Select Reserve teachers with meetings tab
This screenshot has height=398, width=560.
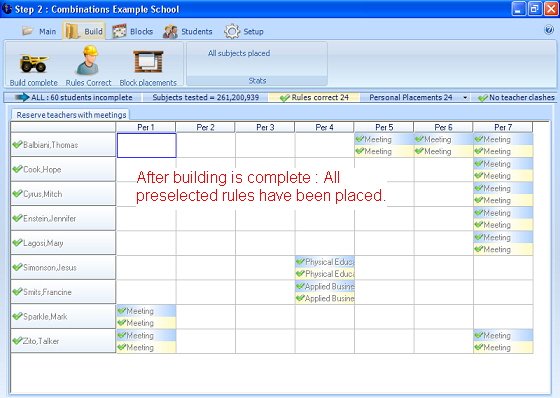[x=71, y=115]
